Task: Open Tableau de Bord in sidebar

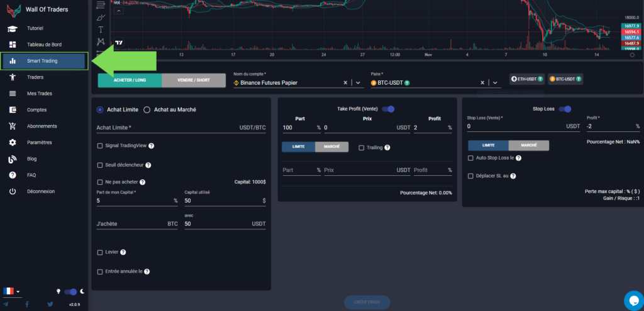Action: 44,45
